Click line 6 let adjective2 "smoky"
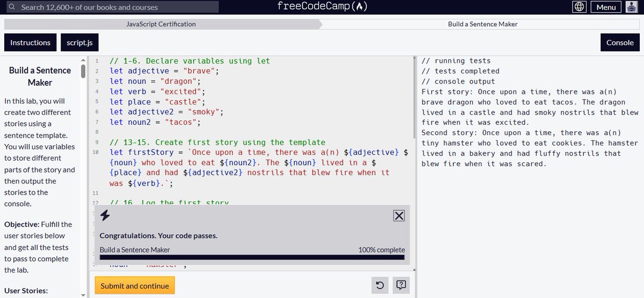Screen dimensions: 644x298 (166, 111)
